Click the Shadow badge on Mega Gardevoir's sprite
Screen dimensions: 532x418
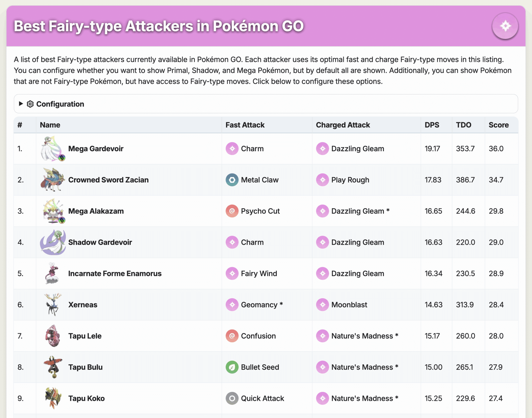(62, 158)
